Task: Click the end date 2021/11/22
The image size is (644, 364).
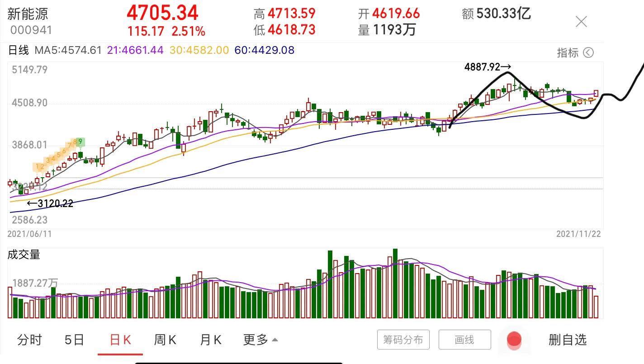Action: [x=578, y=234]
